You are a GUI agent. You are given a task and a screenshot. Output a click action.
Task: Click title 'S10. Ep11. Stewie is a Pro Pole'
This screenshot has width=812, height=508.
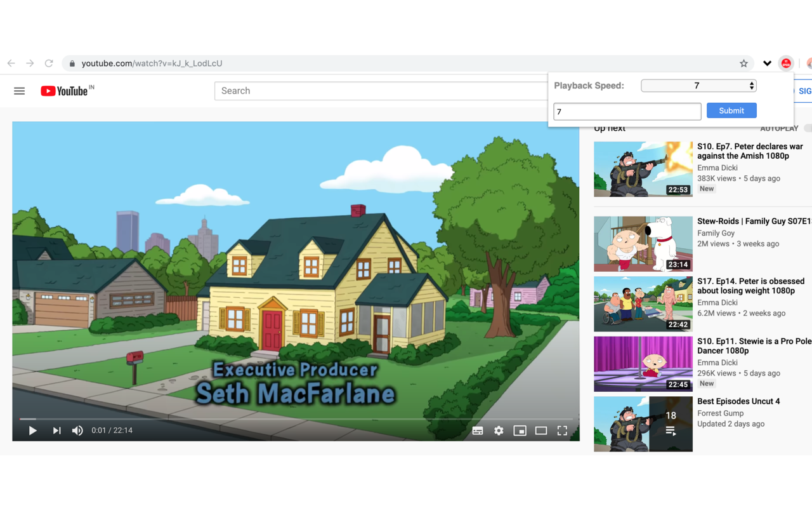tap(754, 346)
